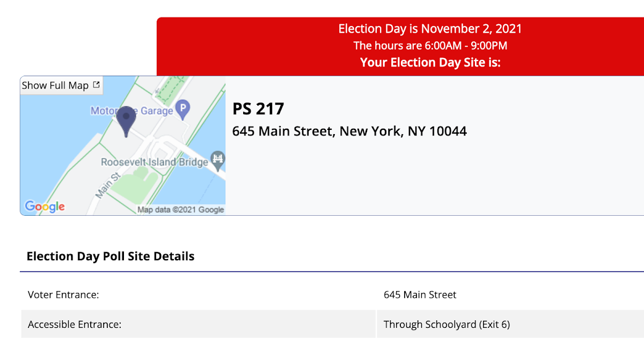Click the Voter Entrance label
This screenshot has width=644, height=338.
[x=63, y=295]
